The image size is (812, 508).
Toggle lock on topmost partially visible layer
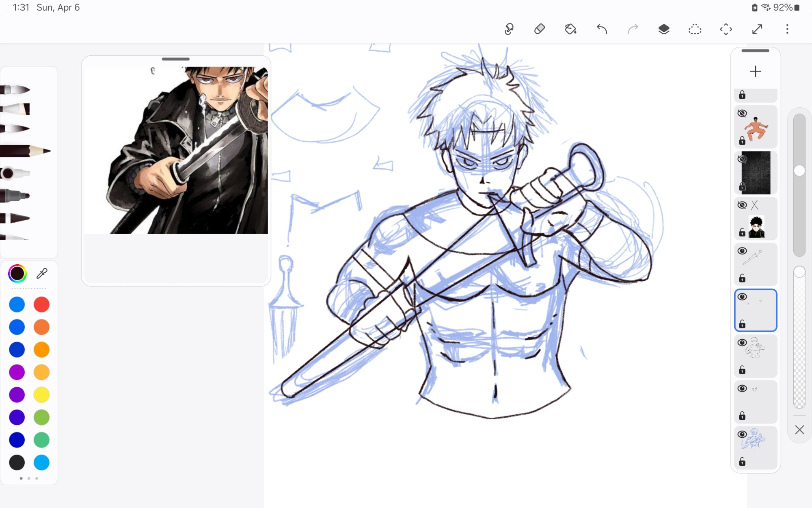pyautogui.click(x=742, y=95)
